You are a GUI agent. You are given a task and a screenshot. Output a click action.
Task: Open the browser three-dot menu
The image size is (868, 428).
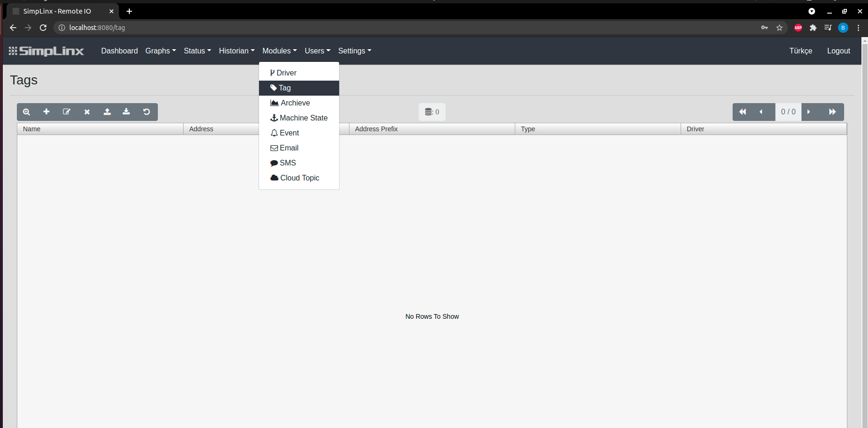click(x=858, y=28)
